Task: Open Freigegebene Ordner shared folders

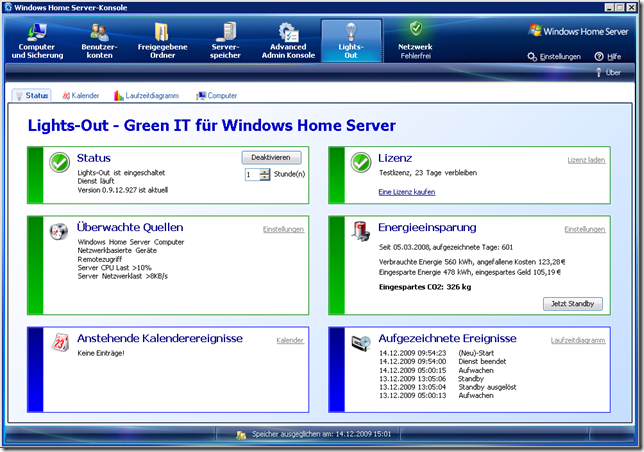Action: 162,41
